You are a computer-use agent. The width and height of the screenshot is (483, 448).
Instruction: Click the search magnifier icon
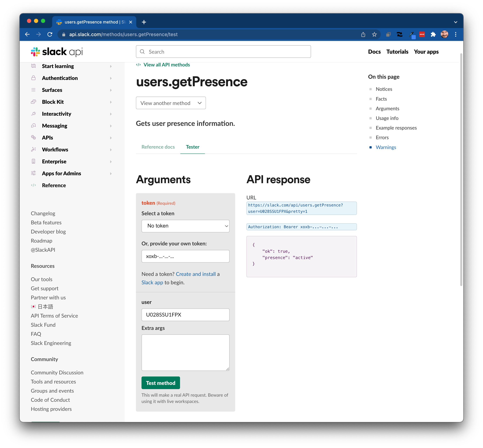pos(142,51)
